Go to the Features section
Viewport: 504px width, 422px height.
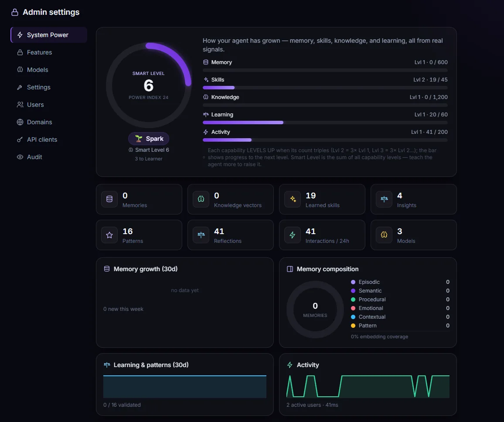49,52
